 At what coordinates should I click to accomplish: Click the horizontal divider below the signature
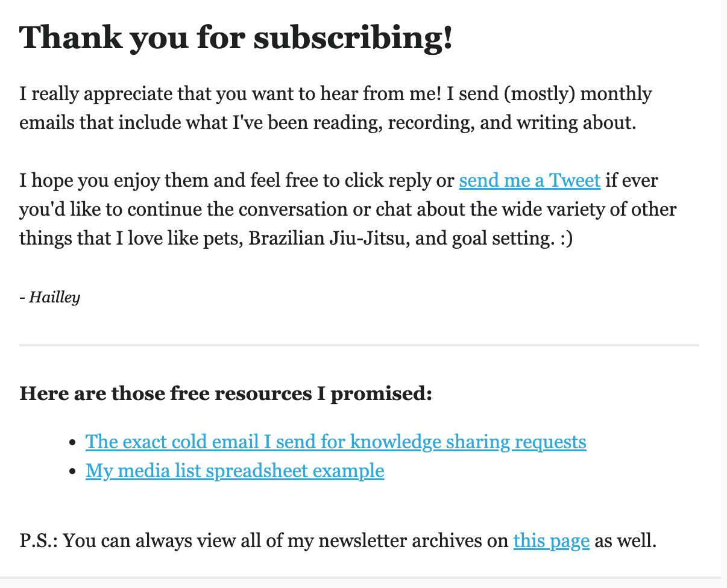[x=359, y=345]
